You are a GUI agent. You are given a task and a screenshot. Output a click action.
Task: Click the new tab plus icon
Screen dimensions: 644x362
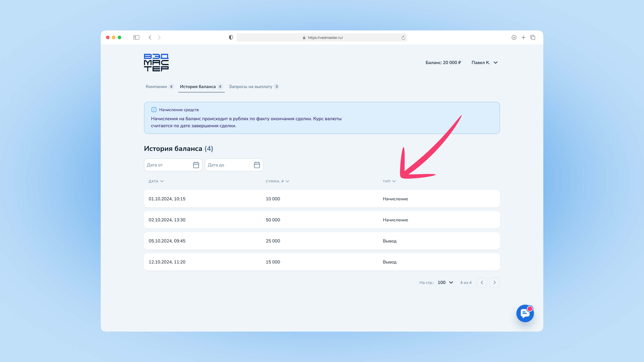pyautogui.click(x=523, y=37)
